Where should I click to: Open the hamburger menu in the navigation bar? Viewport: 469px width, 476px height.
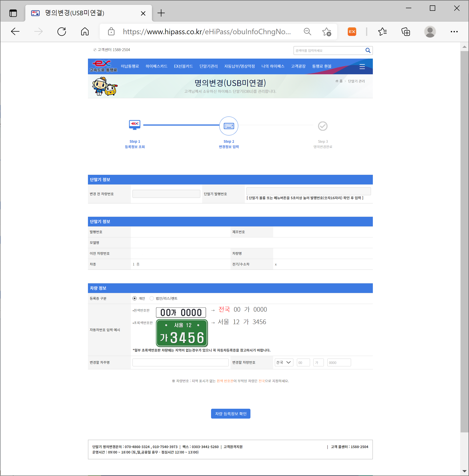(362, 67)
